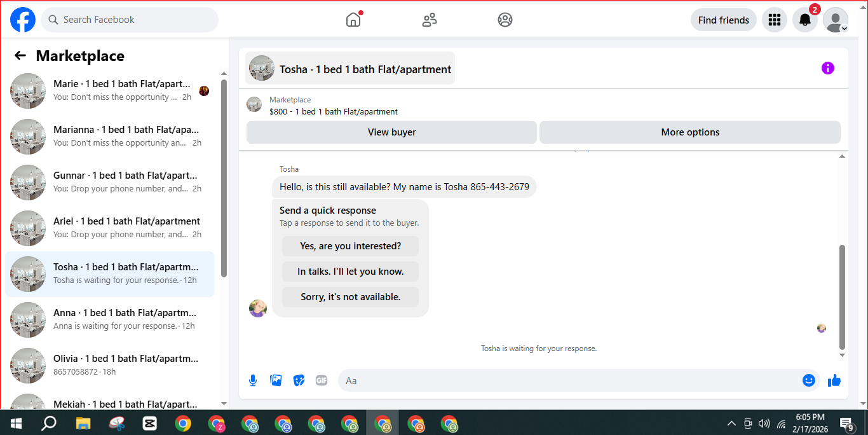Click conversation list scroll down arrow

224,403
